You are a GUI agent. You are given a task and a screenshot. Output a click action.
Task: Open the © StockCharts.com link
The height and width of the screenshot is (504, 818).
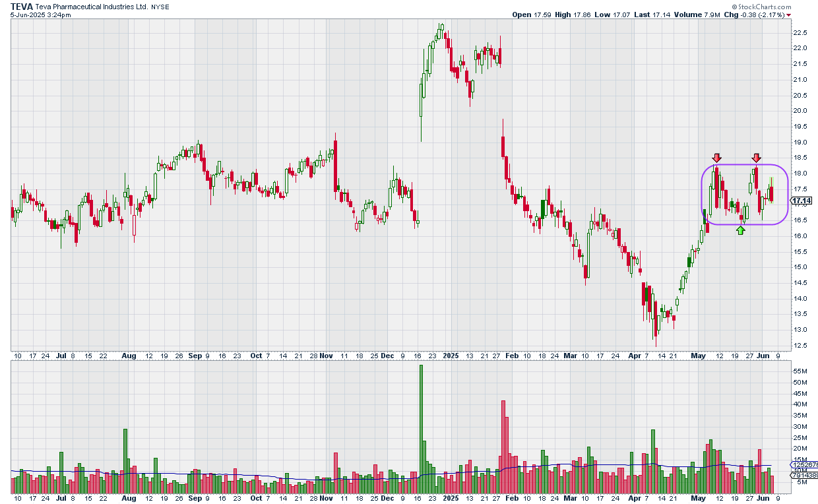click(x=761, y=6)
